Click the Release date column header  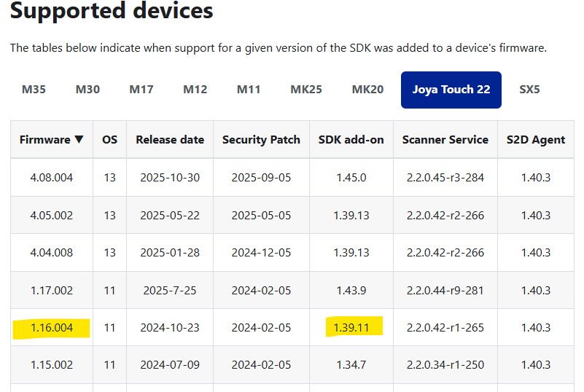click(x=170, y=140)
